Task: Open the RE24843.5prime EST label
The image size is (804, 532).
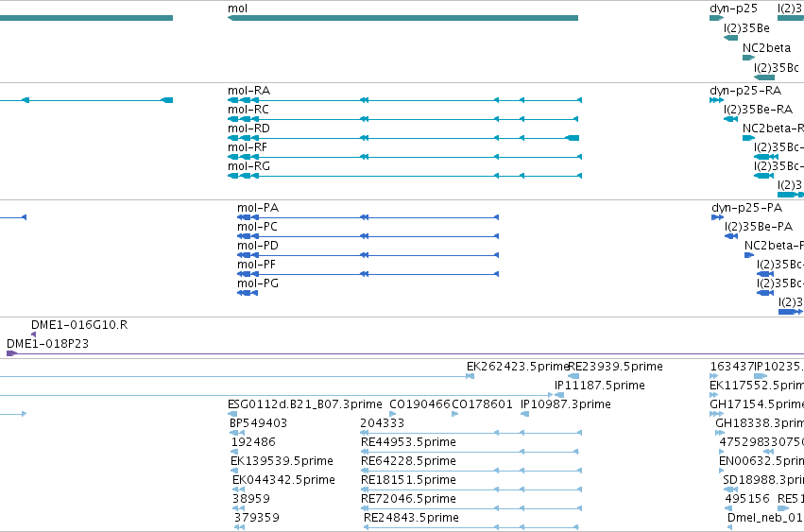Action: (411, 517)
